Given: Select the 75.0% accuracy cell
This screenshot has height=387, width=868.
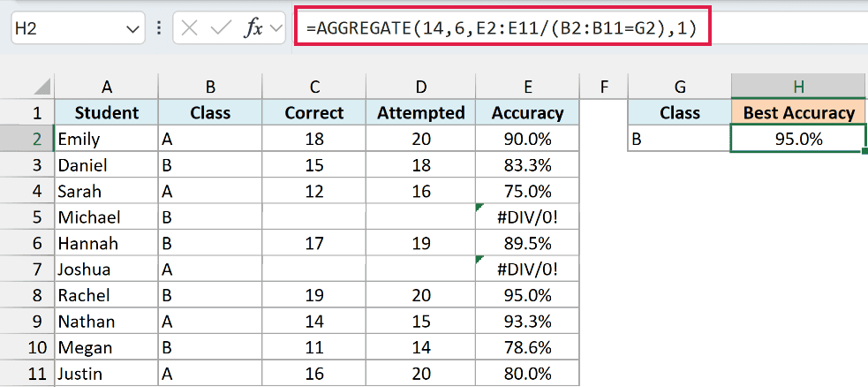Looking at the screenshot, I should [527, 191].
